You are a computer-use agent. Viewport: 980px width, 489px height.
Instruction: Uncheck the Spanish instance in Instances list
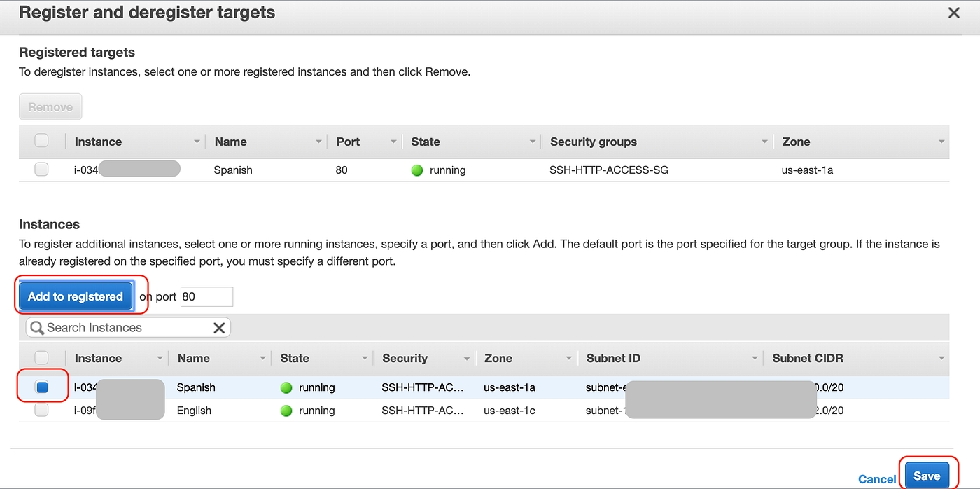42,387
